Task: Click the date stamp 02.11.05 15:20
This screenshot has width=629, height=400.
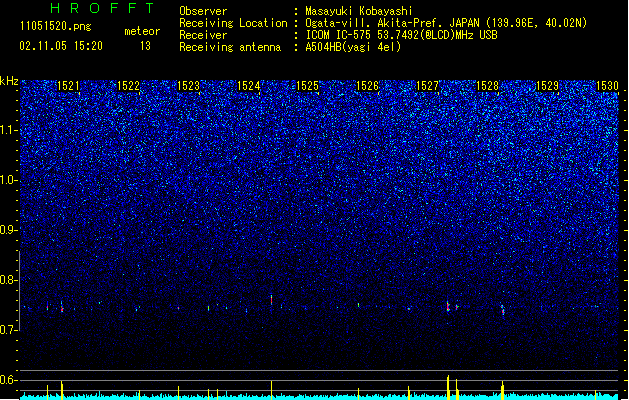Action: [x=61, y=46]
